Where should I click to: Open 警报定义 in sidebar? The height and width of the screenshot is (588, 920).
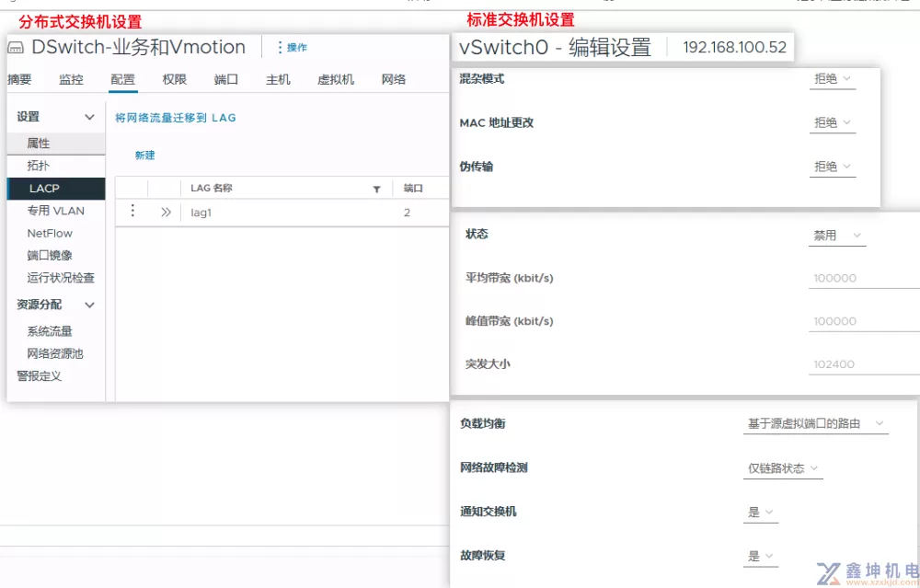tap(39, 375)
